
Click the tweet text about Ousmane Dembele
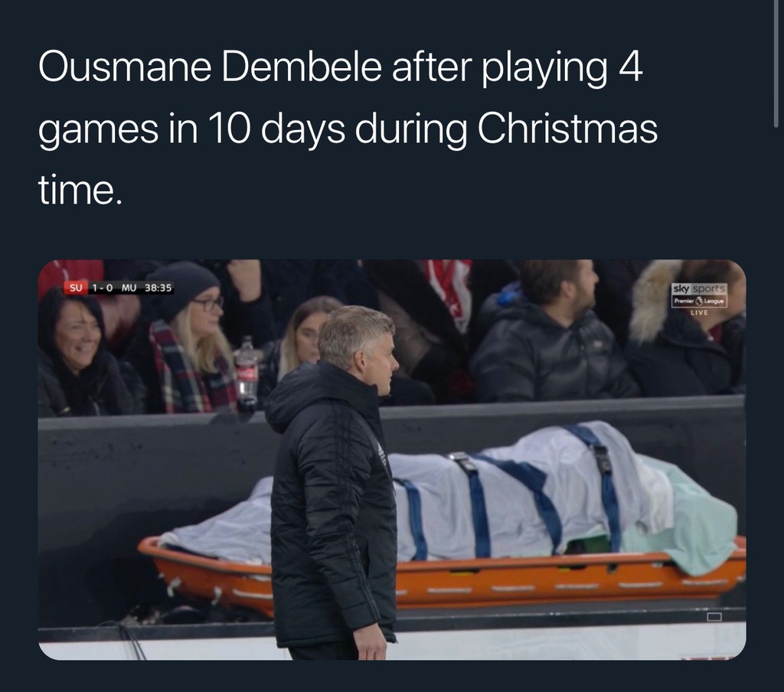(348, 129)
